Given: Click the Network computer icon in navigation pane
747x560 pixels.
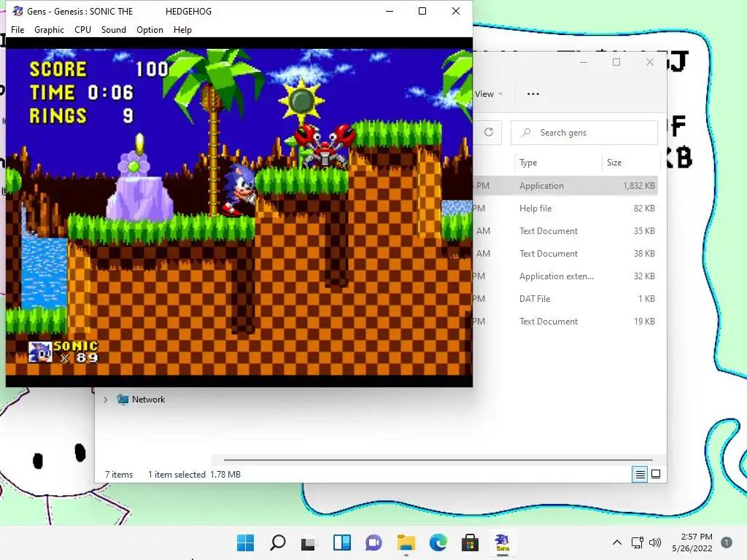Looking at the screenshot, I should coord(123,399).
